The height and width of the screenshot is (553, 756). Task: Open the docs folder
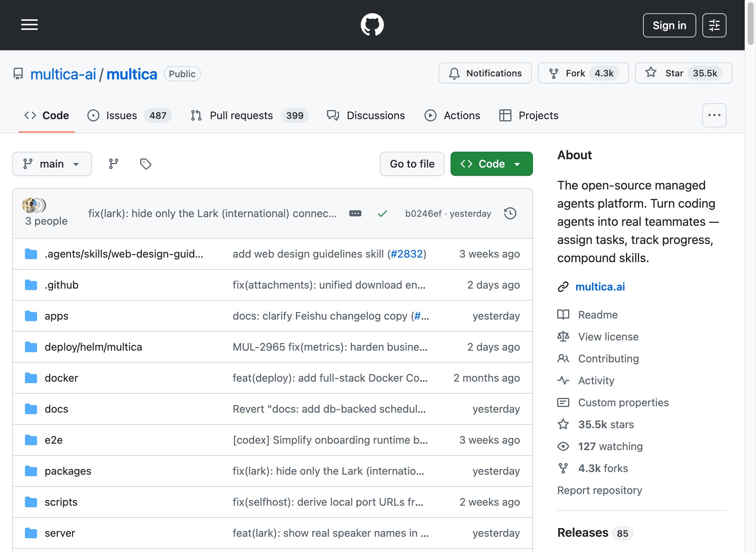56,409
